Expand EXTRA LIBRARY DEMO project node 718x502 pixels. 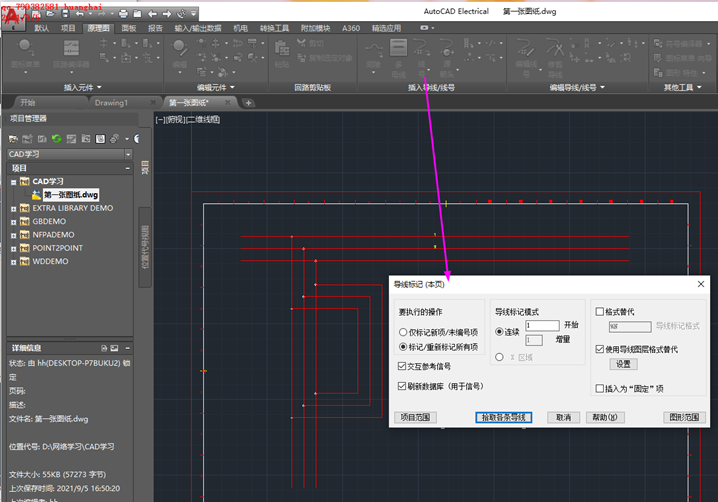tap(13, 209)
